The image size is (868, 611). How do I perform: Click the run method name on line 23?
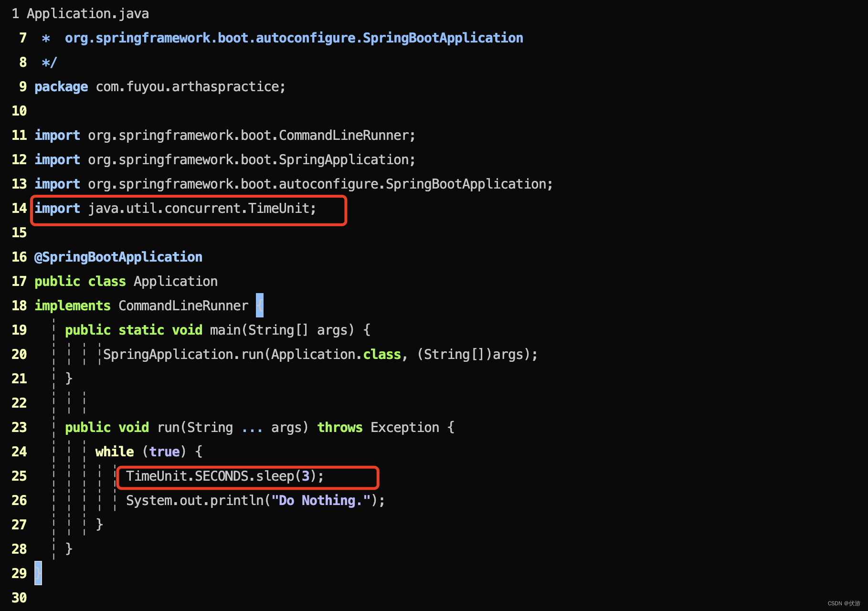point(169,428)
